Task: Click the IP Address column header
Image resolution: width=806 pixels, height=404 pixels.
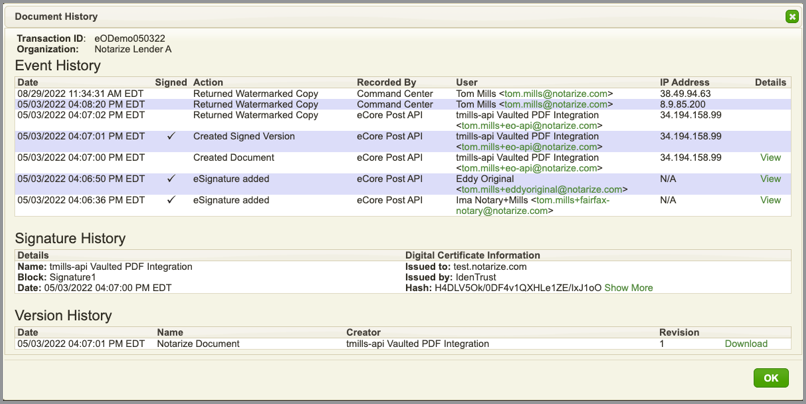Action: click(x=685, y=82)
